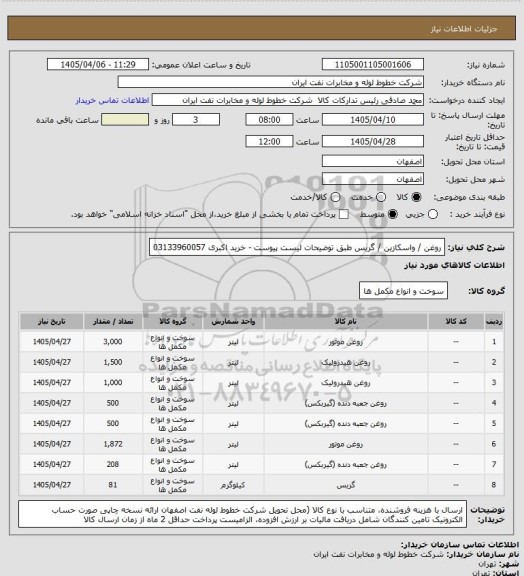Screen dimensions: 524x576
Task: Click the goods group field سوخت و انواع مکمل ها
Action: 403,291
